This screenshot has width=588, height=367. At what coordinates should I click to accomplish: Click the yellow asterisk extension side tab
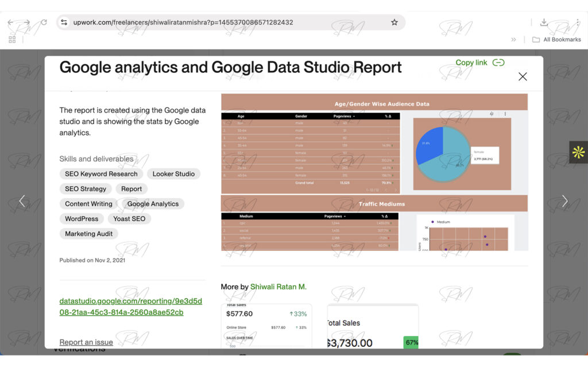point(578,152)
